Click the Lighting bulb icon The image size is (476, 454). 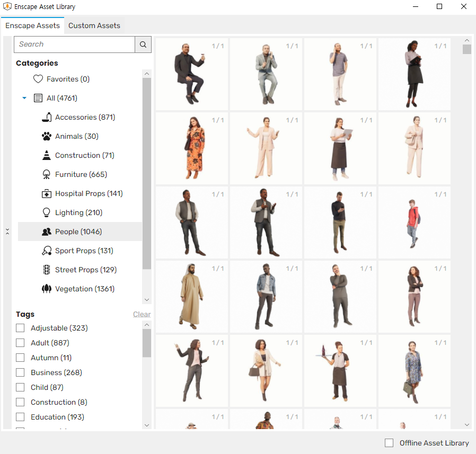pyautogui.click(x=47, y=212)
